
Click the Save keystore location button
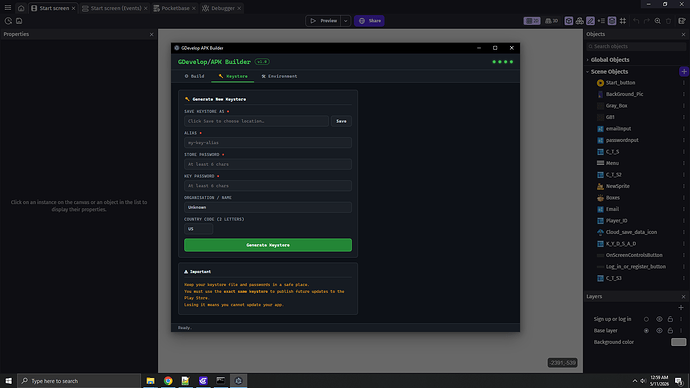point(341,121)
